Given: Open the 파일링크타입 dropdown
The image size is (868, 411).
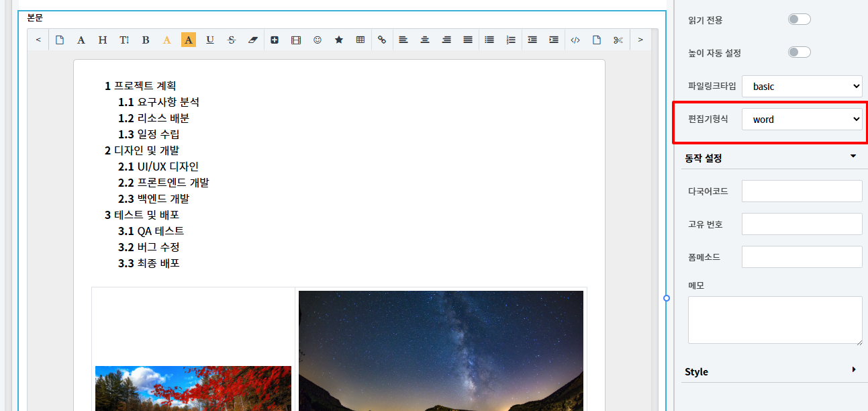Looking at the screenshot, I should point(802,86).
